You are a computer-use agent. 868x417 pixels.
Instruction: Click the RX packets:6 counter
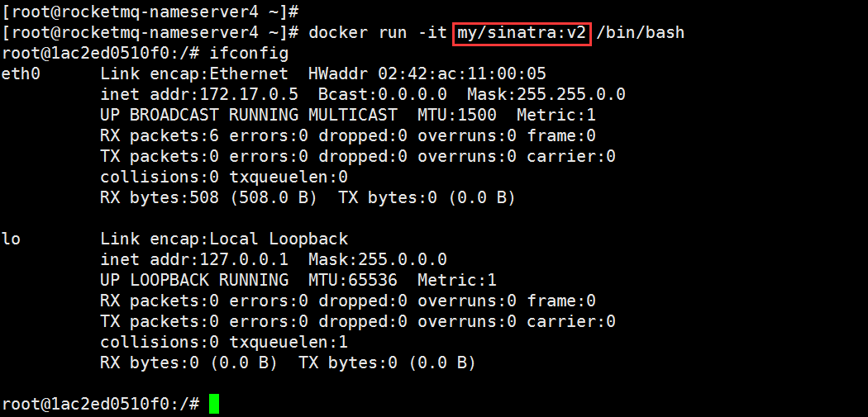[x=160, y=136]
